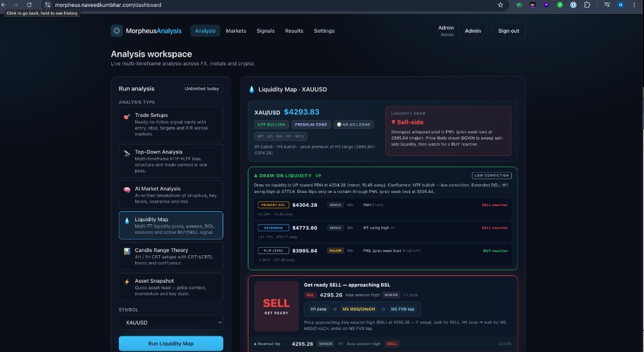Image resolution: width=644 pixels, height=352 pixels.
Task: Open the Results tab
Action: tap(294, 31)
